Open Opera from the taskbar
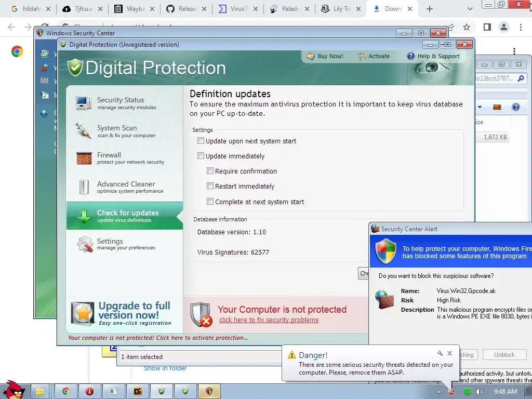The width and height of the screenshot is (532, 399). pyautogui.click(x=89, y=391)
